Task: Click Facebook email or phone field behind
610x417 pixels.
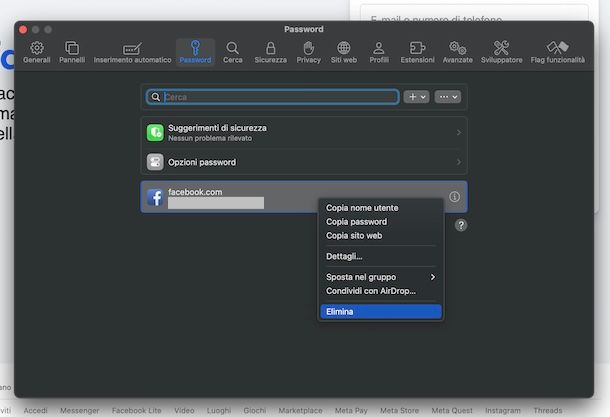Action: pos(474,12)
